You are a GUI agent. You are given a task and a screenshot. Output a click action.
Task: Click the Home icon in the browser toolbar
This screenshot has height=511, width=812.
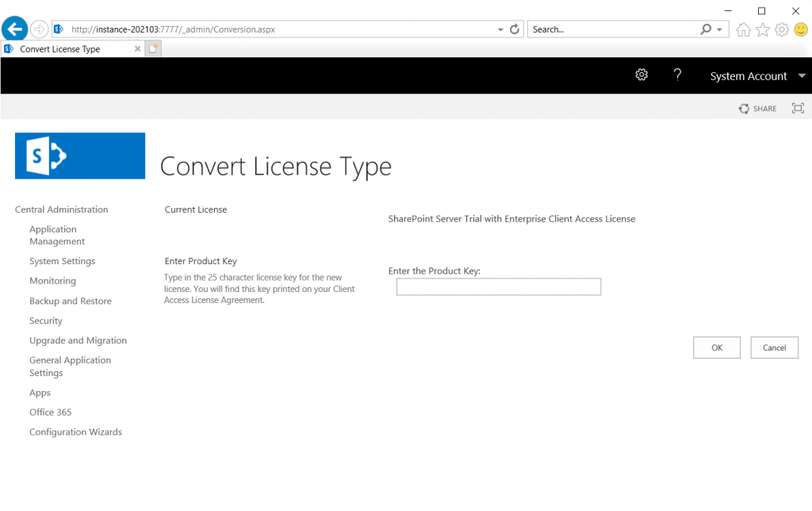tap(743, 29)
